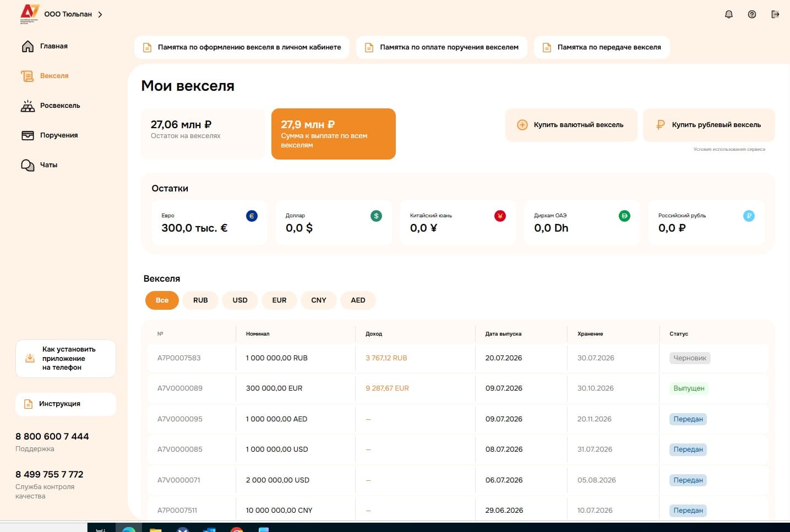Click the 1 000 000,00 AED nominal
Image resolution: width=790 pixels, height=532 pixels.
tap(276, 419)
